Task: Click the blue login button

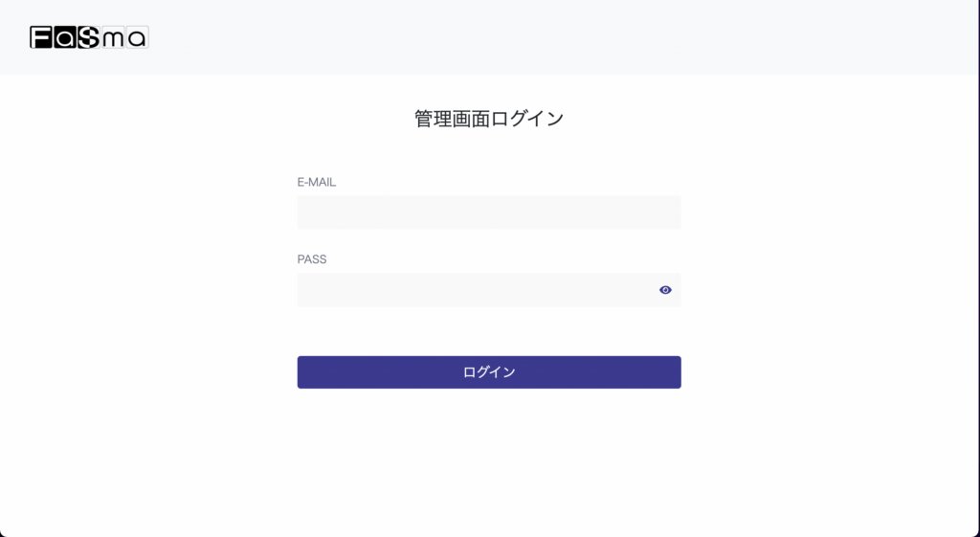Action: 489,372
